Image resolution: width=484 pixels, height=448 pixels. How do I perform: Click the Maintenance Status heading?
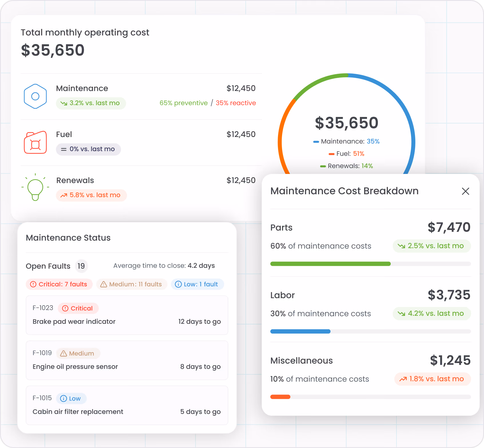click(68, 238)
